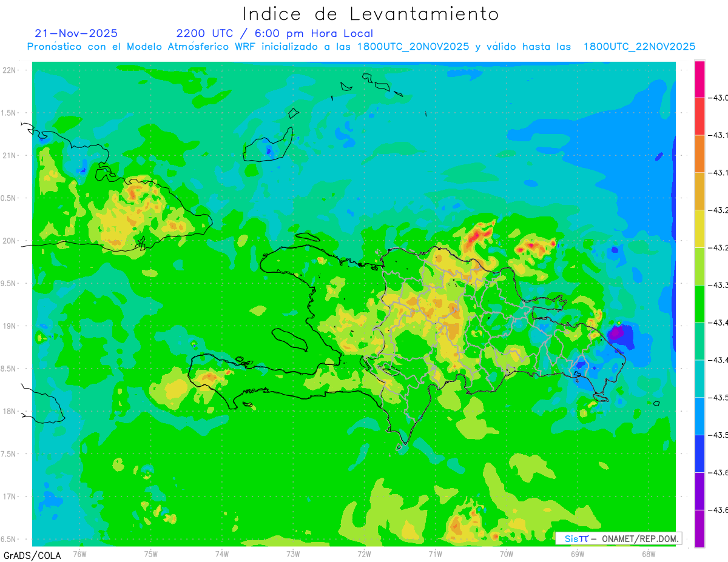Pick the '73W' longitude label
Image resolution: width=728 pixels, height=562 pixels.
[x=293, y=554]
